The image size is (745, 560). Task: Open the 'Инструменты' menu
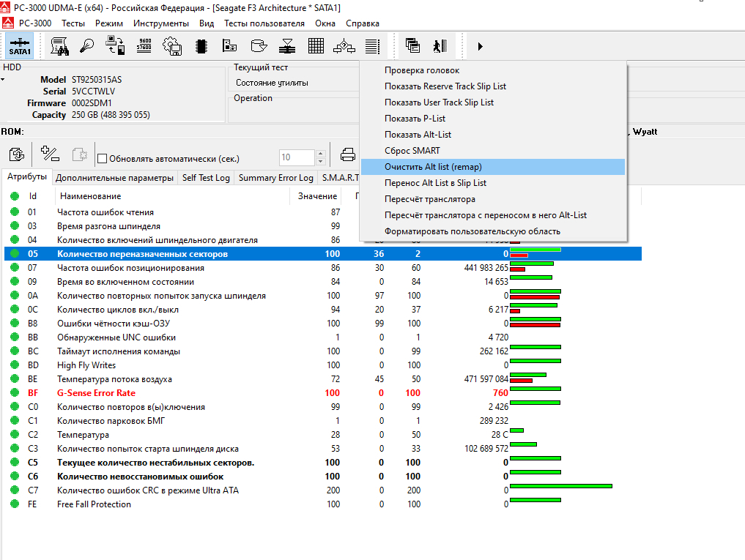[161, 23]
